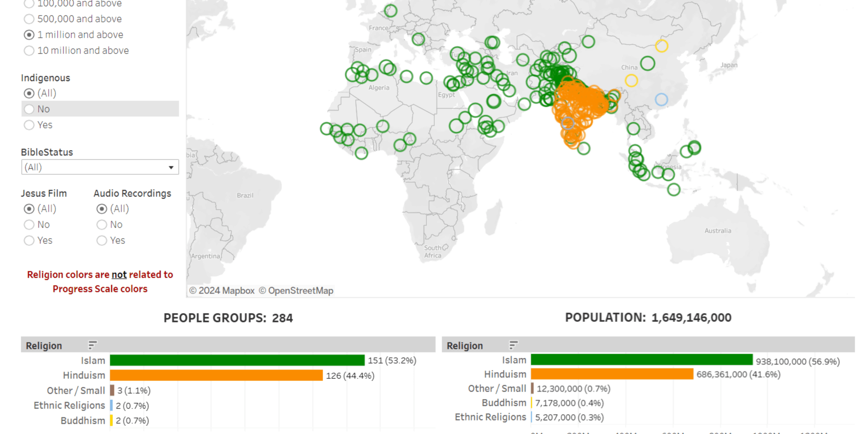Select the orange Hinduism bar with 126 groups
This screenshot has height=434, width=868.
tap(216, 375)
